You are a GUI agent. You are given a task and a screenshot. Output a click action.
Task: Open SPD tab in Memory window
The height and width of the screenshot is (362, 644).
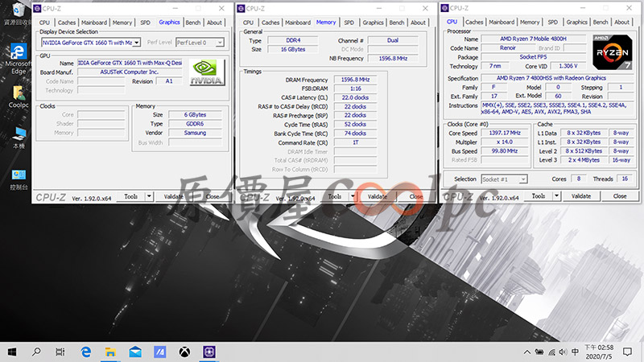[x=349, y=23]
